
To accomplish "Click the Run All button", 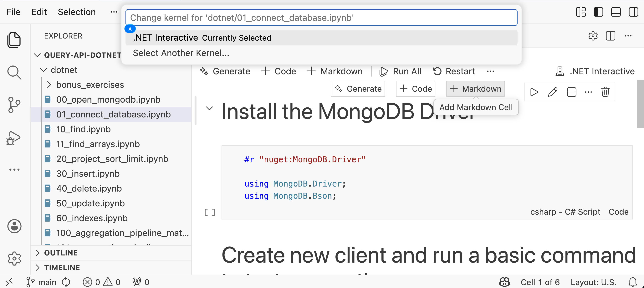I will tap(400, 71).
